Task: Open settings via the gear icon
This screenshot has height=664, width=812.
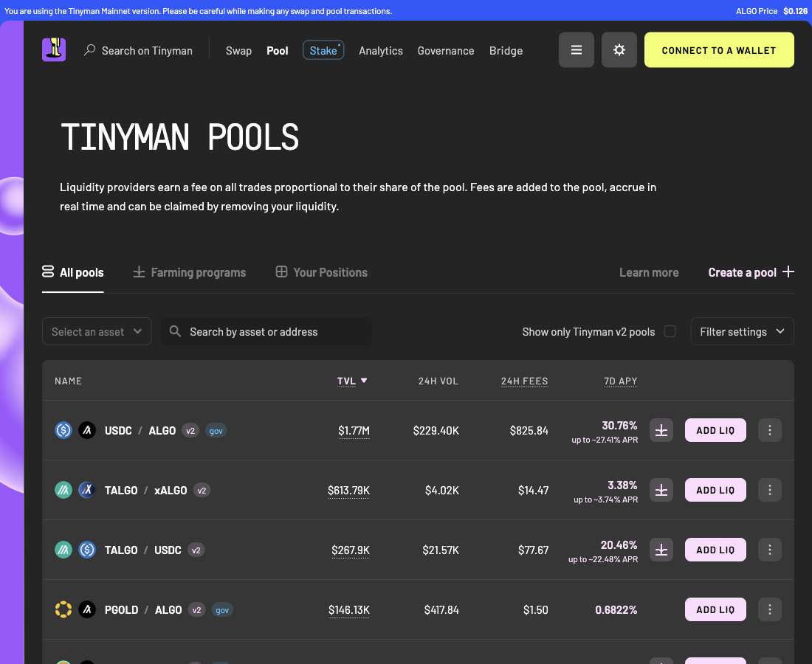Action: point(619,49)
